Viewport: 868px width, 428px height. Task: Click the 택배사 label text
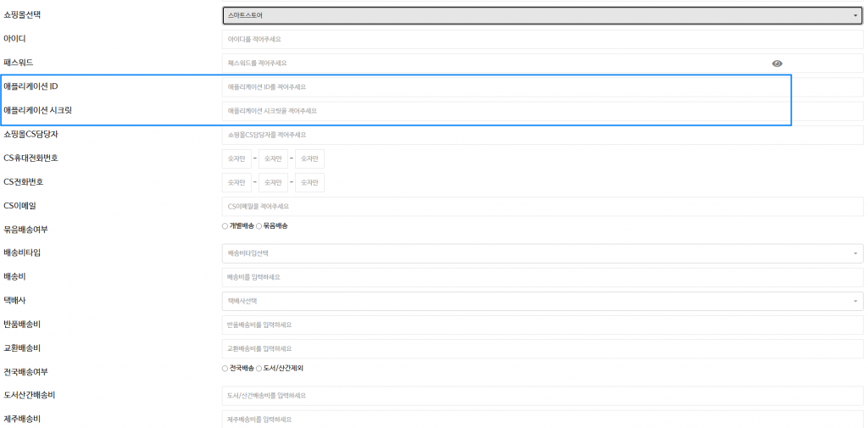[14, 301]
